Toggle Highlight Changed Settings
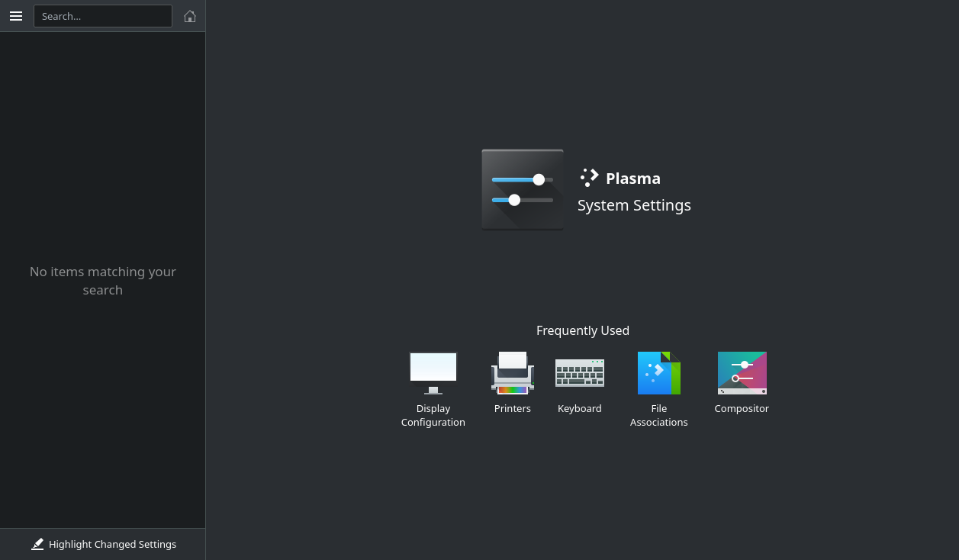Image resolution: width=959 pixels, height=560 pixels. click(103, 544)
